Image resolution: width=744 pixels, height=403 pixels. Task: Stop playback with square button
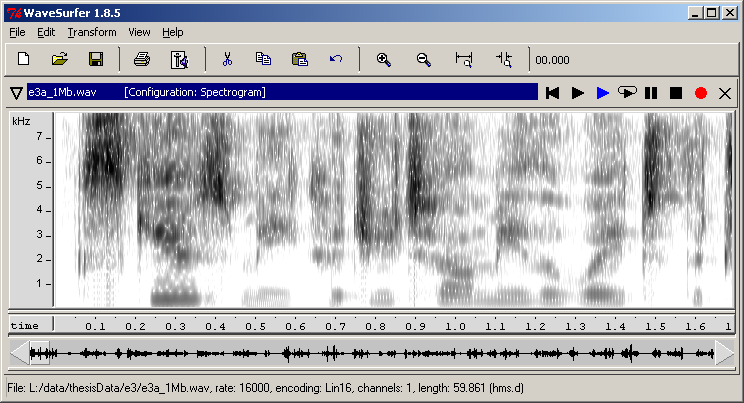676,92
